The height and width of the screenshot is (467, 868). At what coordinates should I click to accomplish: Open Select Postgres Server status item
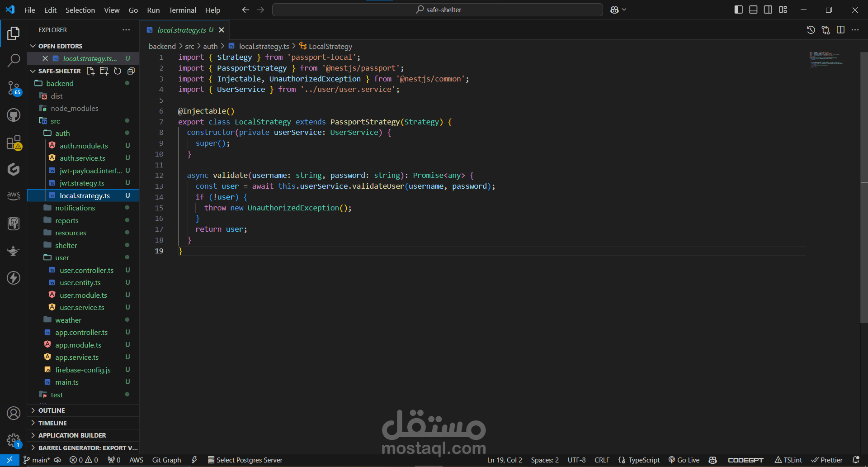245,460
